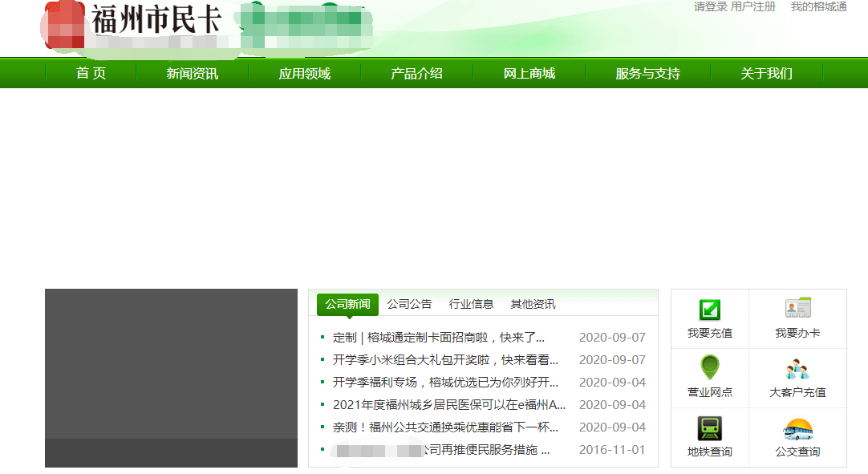Select the 大客户充值 people icon
The width and height of the screenshot is (868, 474).
[x=797, y=369]
